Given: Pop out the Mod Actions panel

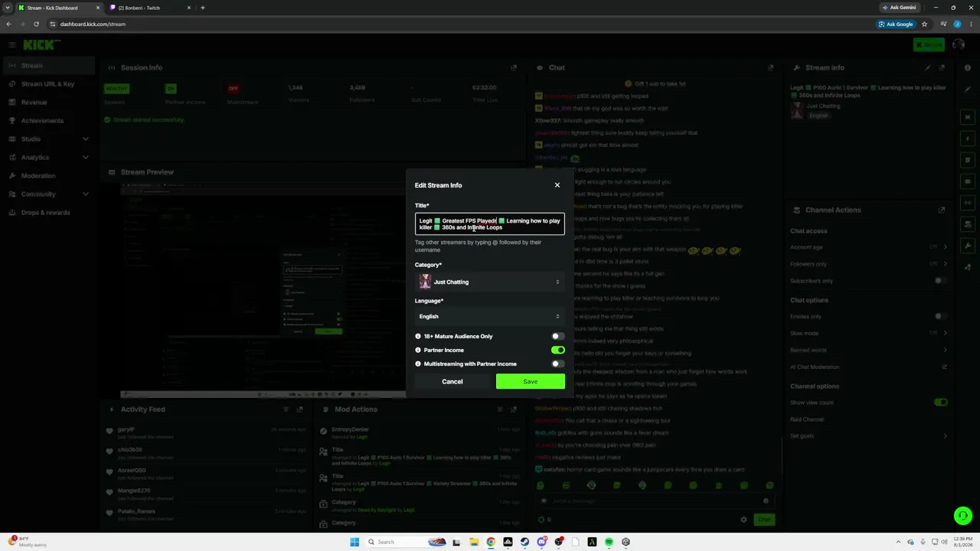Looking at the screenshot, I should coord(515,409).
